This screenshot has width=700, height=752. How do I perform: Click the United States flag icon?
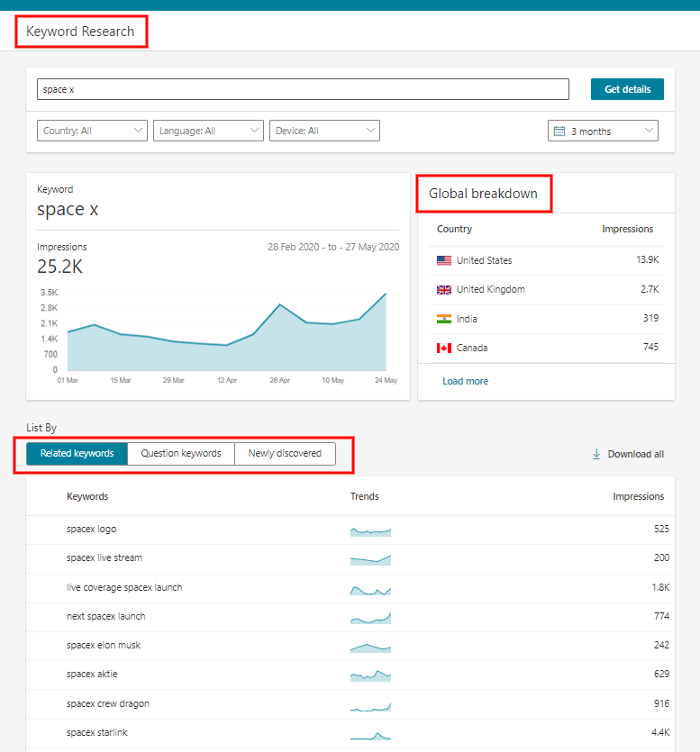click(x=444, y=260)
